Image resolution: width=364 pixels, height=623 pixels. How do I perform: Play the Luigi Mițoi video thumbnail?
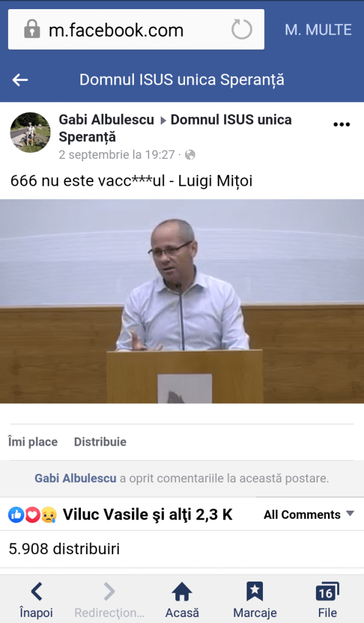click(182, 301)
